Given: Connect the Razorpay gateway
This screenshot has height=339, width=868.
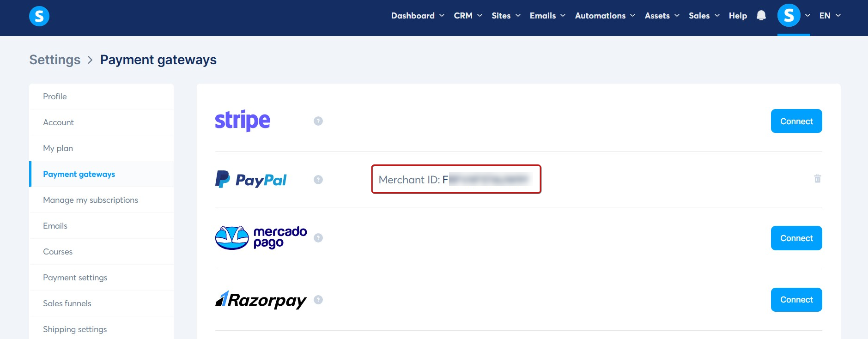Looking at the screenshot, I should click(796, 300).
